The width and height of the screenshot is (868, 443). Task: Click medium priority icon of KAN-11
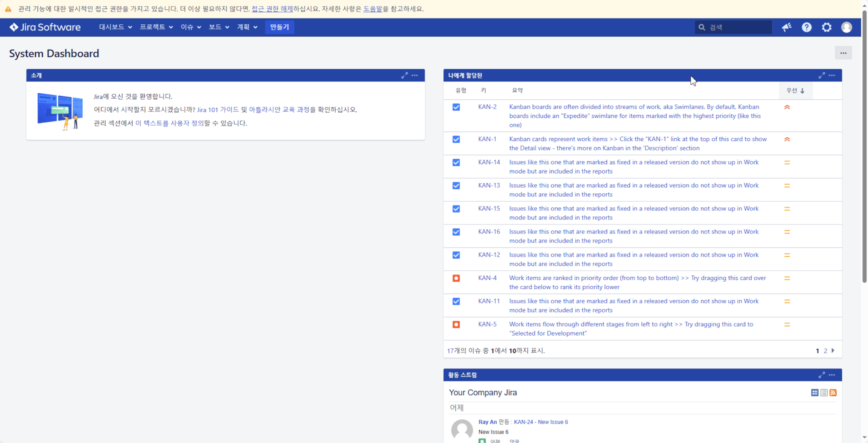[787, 301]
